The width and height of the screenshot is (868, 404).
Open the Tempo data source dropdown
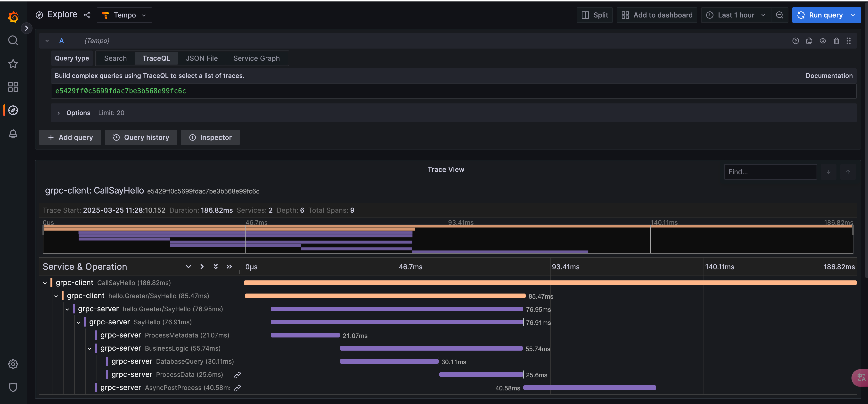click(x=124, y=15)
